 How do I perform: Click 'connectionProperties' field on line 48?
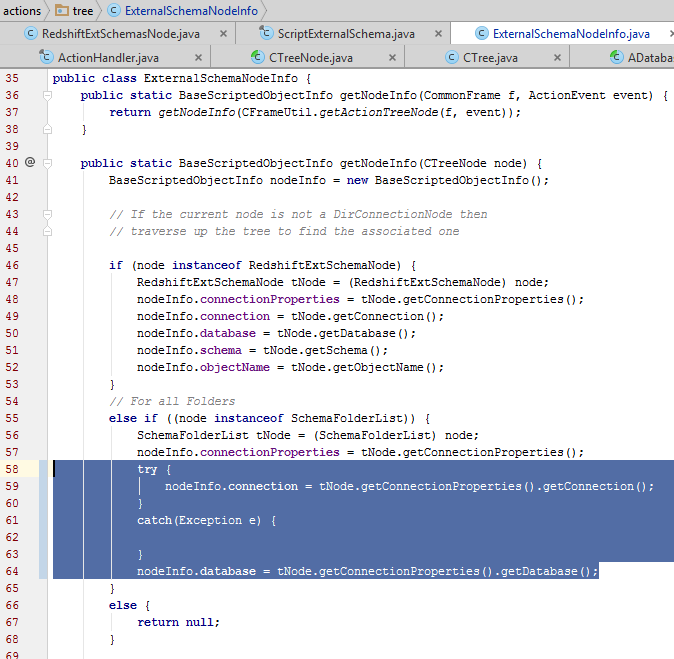[x=270, y=299]
